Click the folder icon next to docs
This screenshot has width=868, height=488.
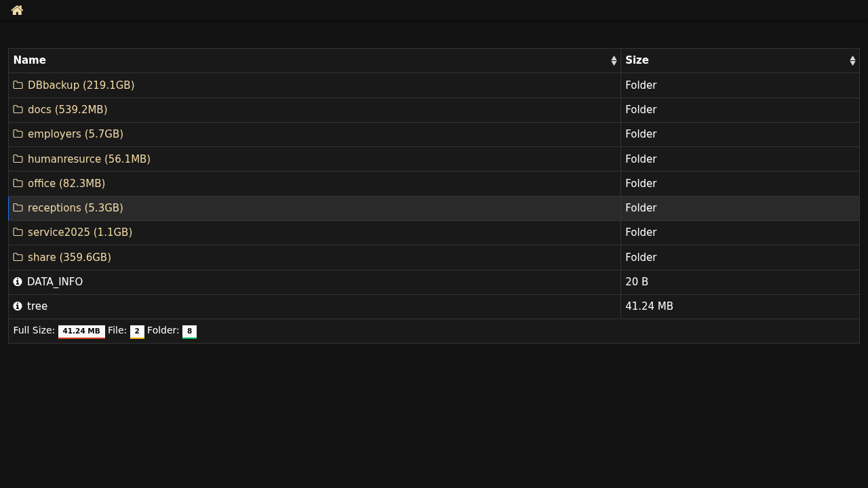[18, 110]
